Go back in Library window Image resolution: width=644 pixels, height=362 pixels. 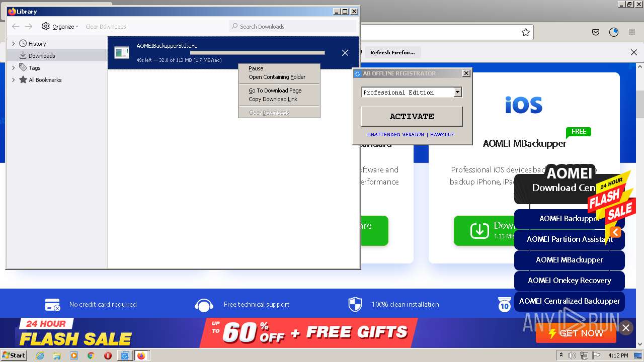(16, 26)
